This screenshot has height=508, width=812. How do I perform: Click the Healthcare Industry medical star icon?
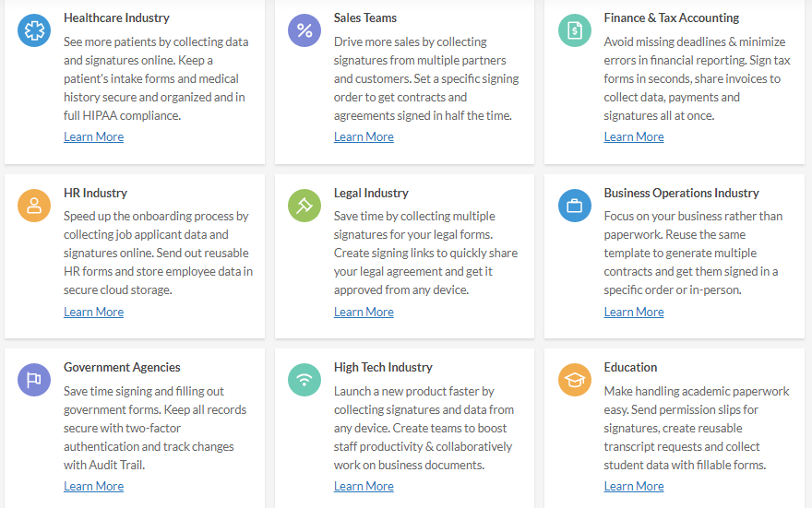point(34,30)
